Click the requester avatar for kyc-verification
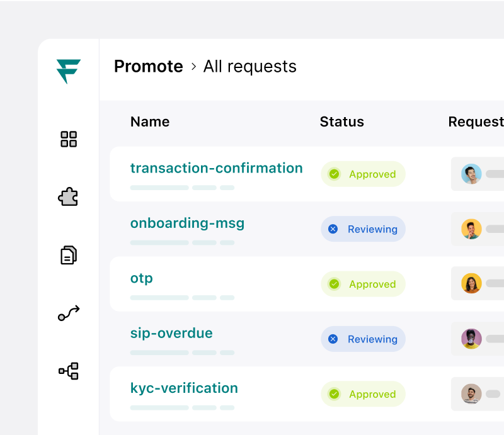 tap(471, 394)
